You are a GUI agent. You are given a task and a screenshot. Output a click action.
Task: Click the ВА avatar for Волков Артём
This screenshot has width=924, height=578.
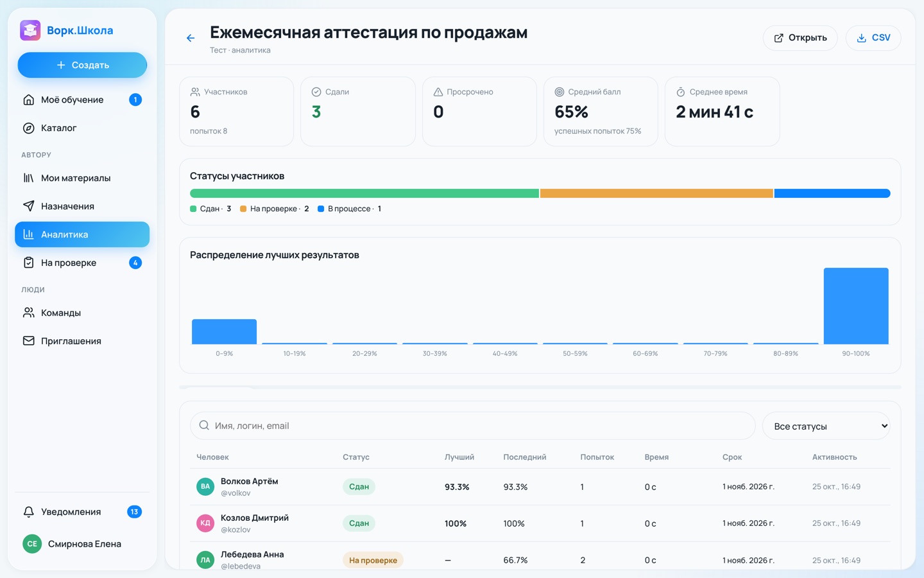(x=205, y=487)
